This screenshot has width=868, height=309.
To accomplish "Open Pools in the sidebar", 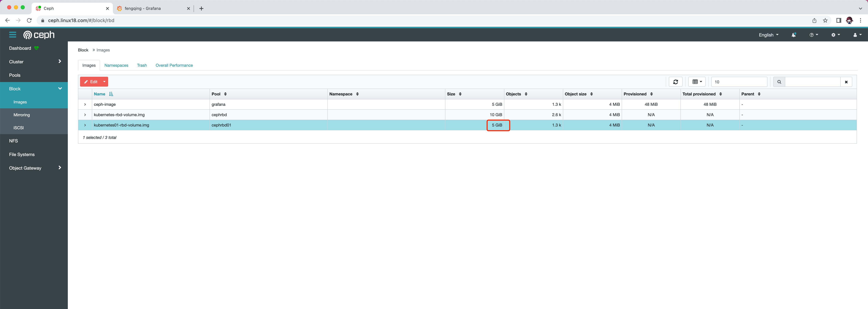I will click(15, 75).
